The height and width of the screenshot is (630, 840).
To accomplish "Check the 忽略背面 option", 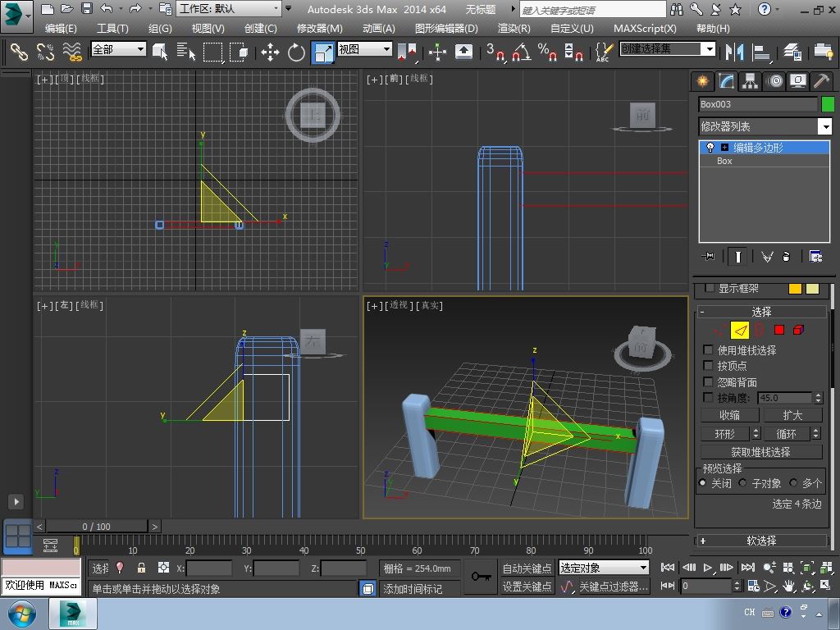I will (x=709, y=382).
